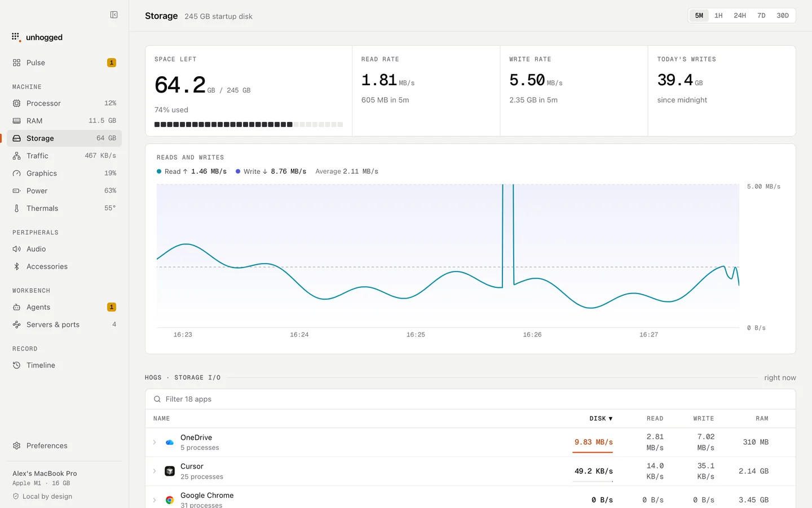
Task: Click the Servers & ports icon
Action: coord(16,325)
